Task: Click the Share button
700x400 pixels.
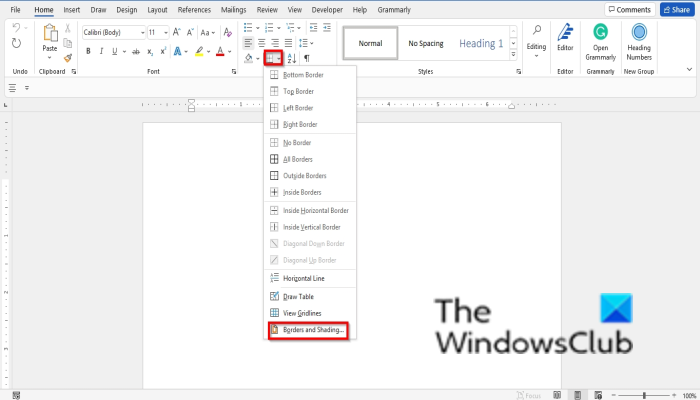Action: (x=677, y=9)
